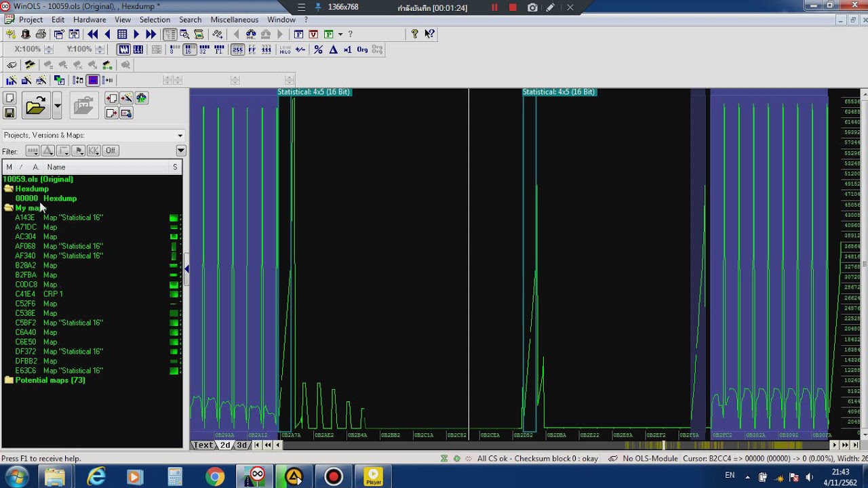868x488 pixels.
Task: Toggle the FF hexadecimal number format
Action: pyautogui.click(x=252, y=49)
